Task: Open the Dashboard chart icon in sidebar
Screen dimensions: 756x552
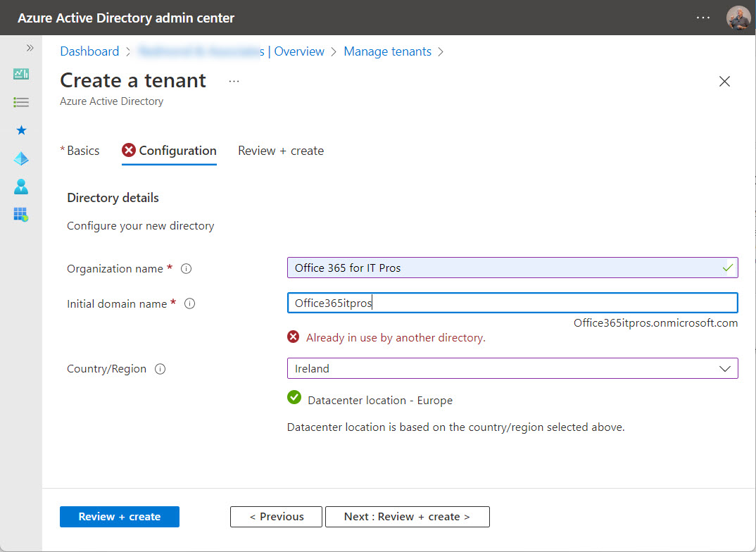Action: 21,74
